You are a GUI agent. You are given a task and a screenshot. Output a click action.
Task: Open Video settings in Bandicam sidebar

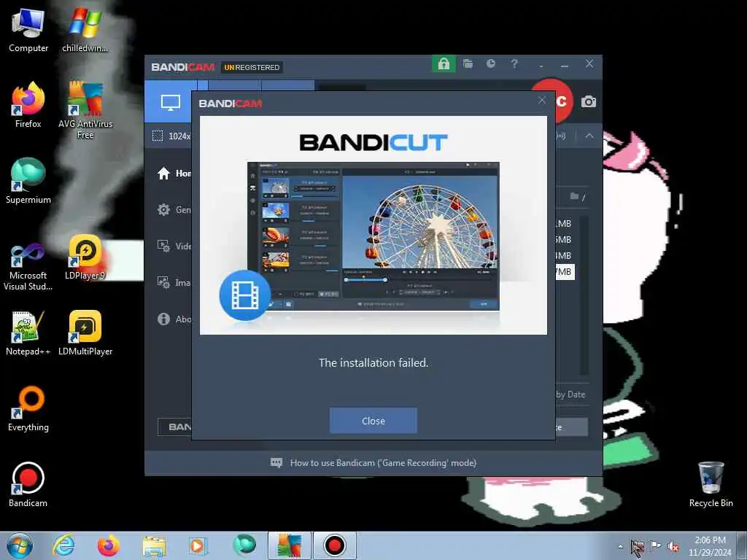(174, 246)
